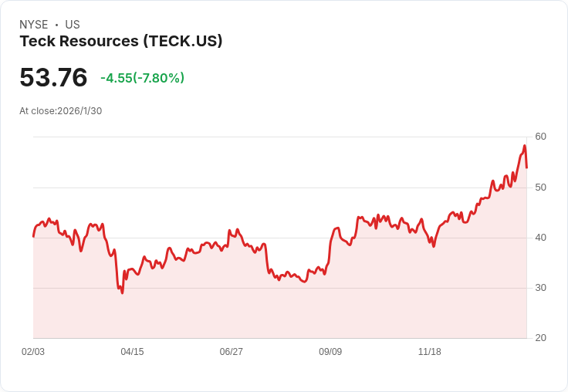Select the 40 y-axis label
The width and height of the screenshot is (568, 392).
click(540, 237)
